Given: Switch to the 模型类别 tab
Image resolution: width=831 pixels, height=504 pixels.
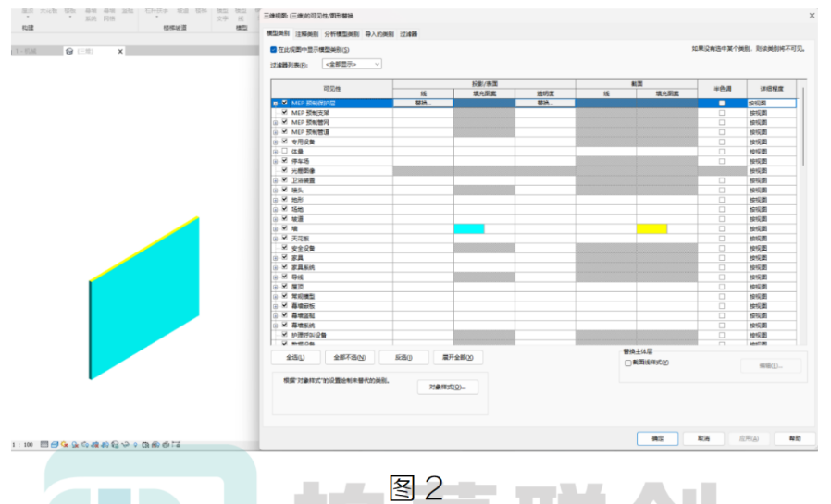Looking at the screenshot, I should pyautogui.click(x=278, y=33).
